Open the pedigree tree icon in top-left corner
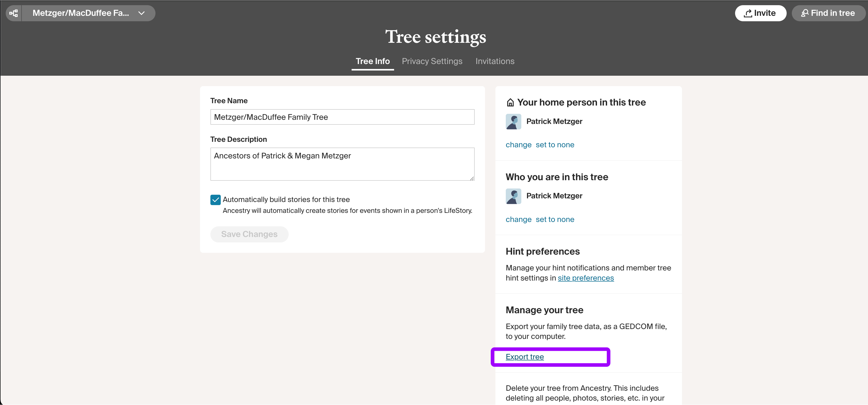The height and width of the screenshot is (405, 868). pos(13,13)
